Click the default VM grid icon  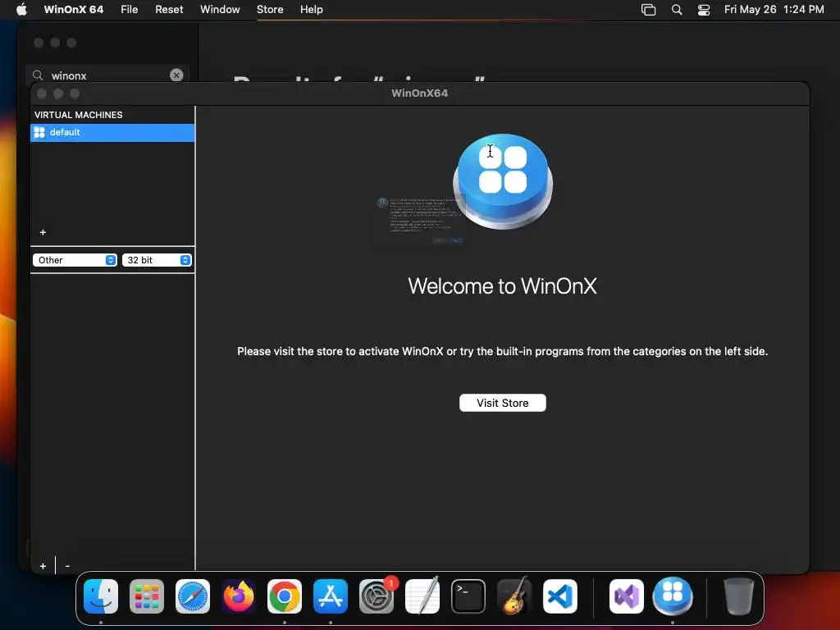[39, 132]
